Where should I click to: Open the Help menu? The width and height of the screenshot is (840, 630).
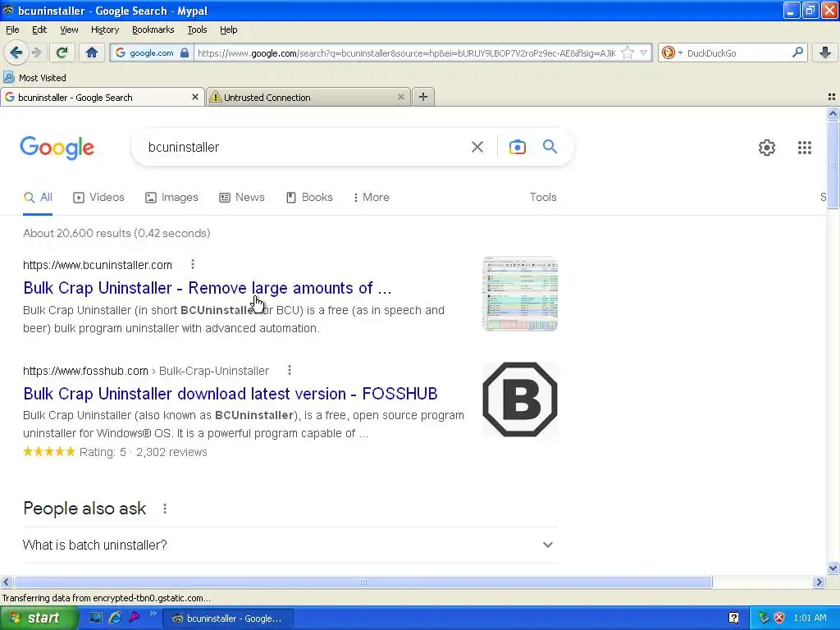pos(228,30)
